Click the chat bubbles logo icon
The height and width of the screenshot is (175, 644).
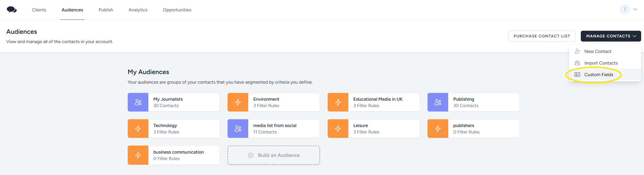12,10
